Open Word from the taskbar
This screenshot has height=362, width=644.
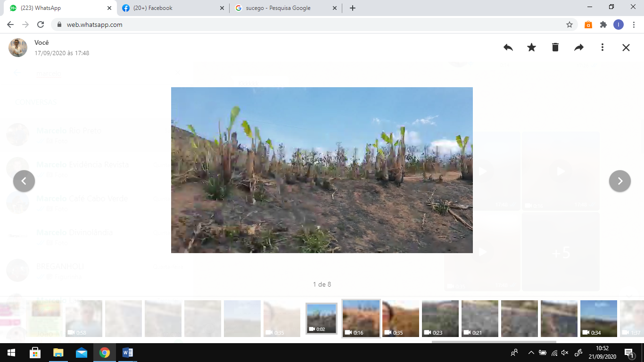[x=127, y=353]
